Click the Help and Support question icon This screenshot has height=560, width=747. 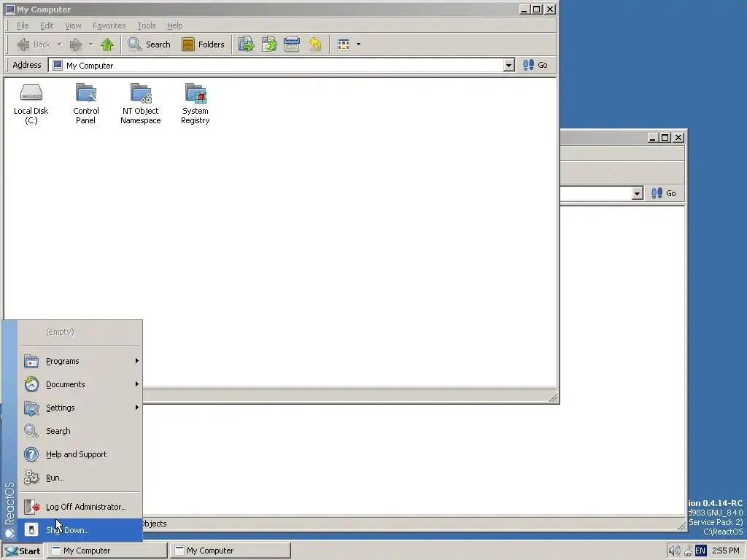tap(31, 454)
